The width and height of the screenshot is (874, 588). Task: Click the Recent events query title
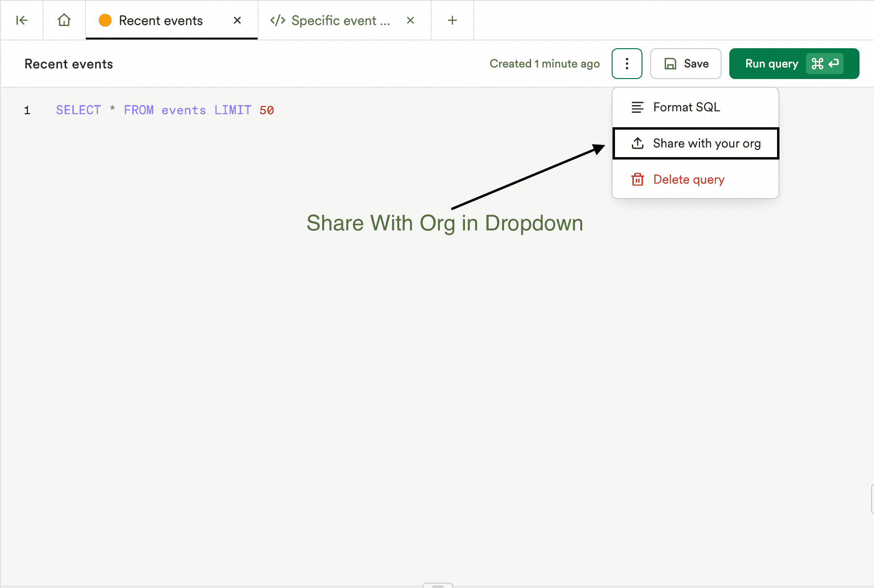(x=68, y=64)
